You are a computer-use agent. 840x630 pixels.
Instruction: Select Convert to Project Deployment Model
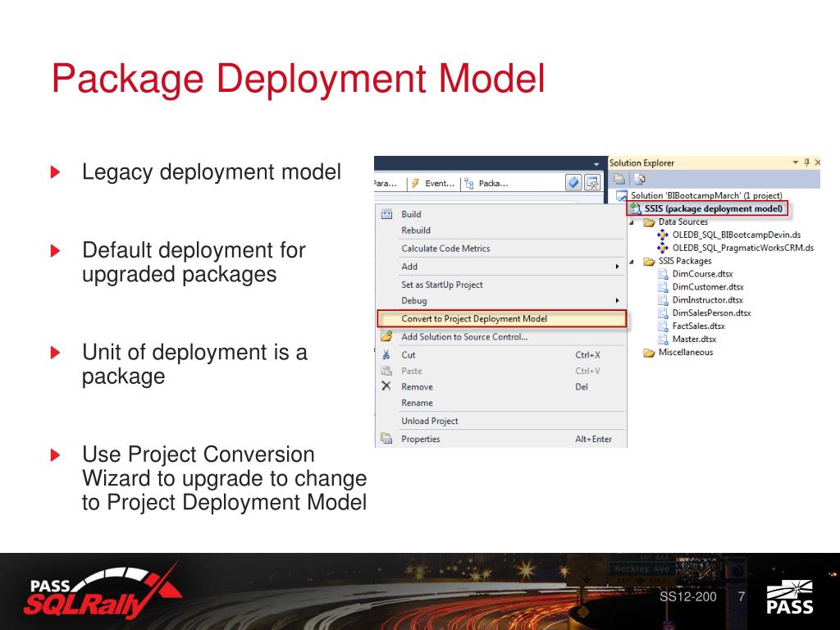pos(501,318)
